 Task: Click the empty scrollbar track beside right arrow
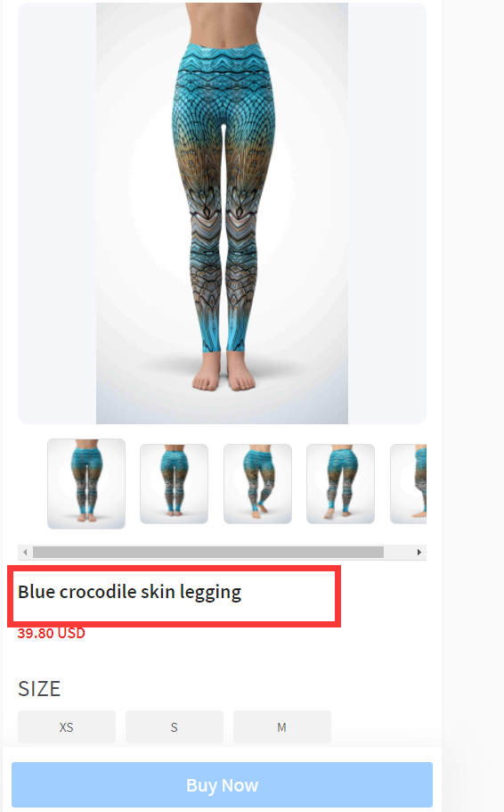[x=398, y=552]
